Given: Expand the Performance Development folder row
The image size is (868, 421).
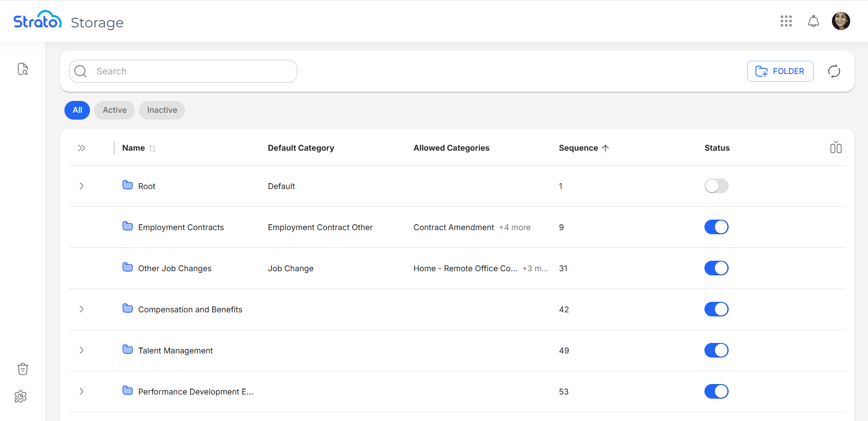Looking at the screenshot, I should tap(81, 391).
